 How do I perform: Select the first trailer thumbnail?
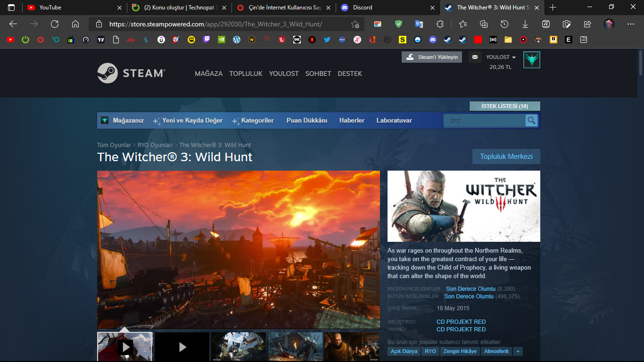click(x=125, y=347)
